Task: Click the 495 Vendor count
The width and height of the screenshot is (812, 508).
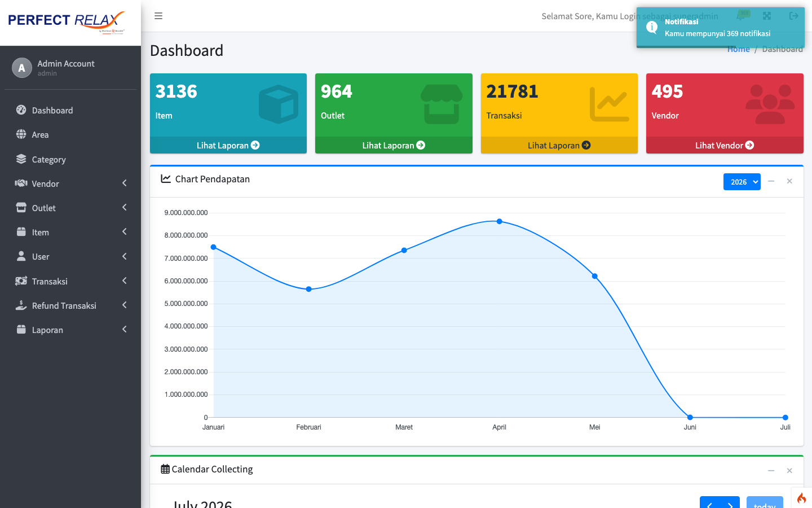Action: [667, 91]
